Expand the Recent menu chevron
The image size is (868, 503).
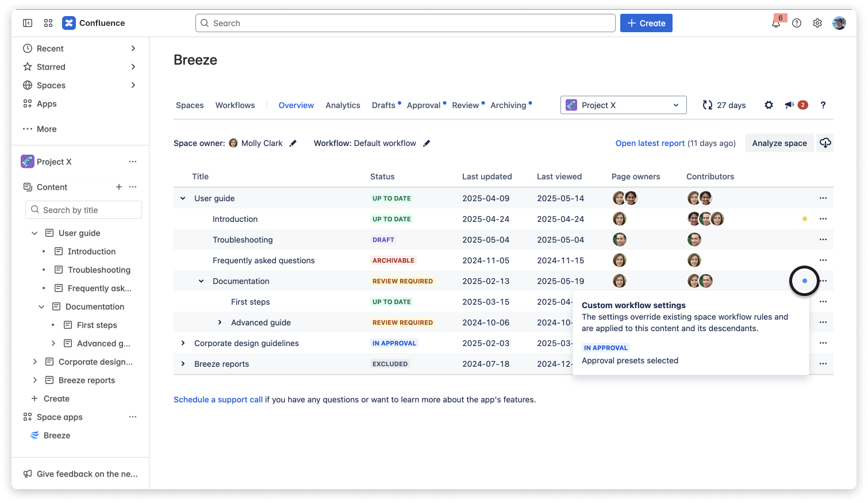tap(133, 48)
